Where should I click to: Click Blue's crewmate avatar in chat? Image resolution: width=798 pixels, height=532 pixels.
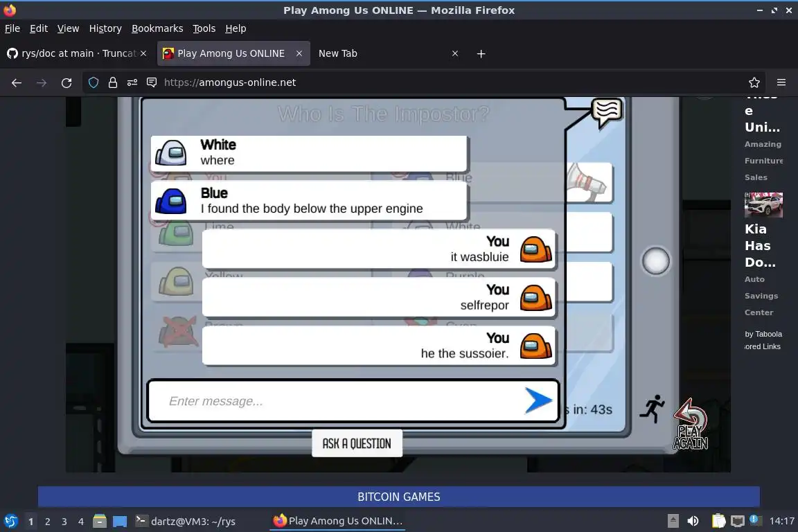171,201
